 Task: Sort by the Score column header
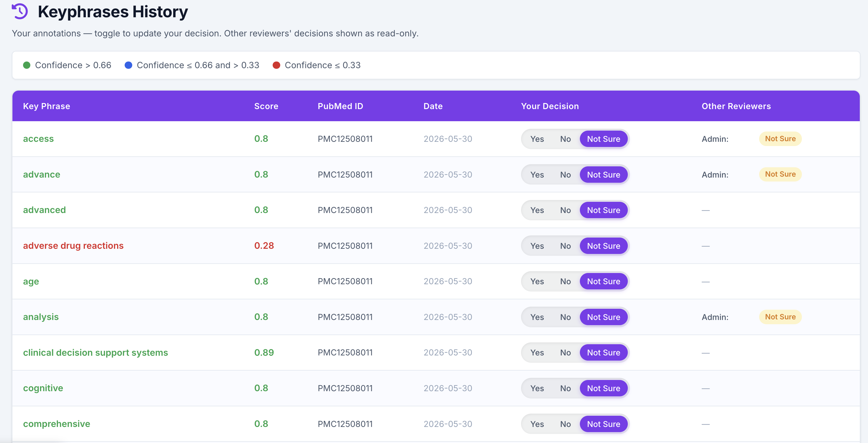click(x=266, y=106)
